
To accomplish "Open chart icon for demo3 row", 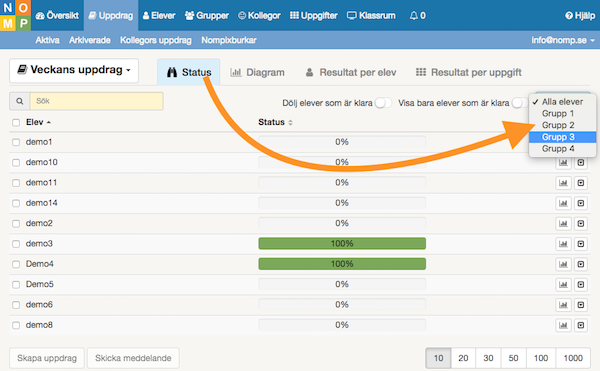I will 563,244.
